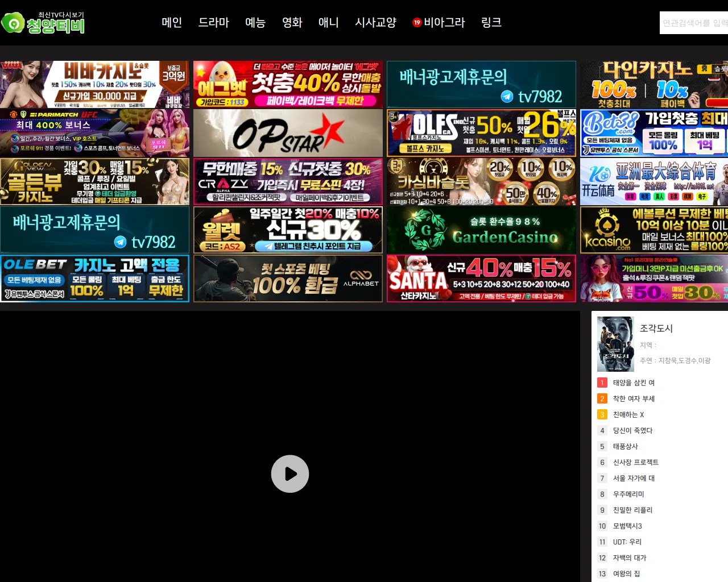The width and height of the screenshot is (728, 582).
Task: Open the 조각도시 title link
Action: [656, 328]
